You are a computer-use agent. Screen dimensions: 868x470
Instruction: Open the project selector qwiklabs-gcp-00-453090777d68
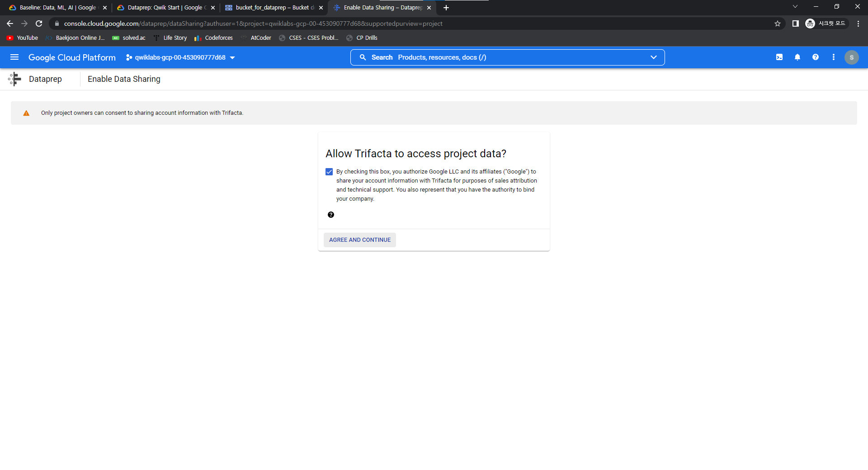click(x=180, y=57)
